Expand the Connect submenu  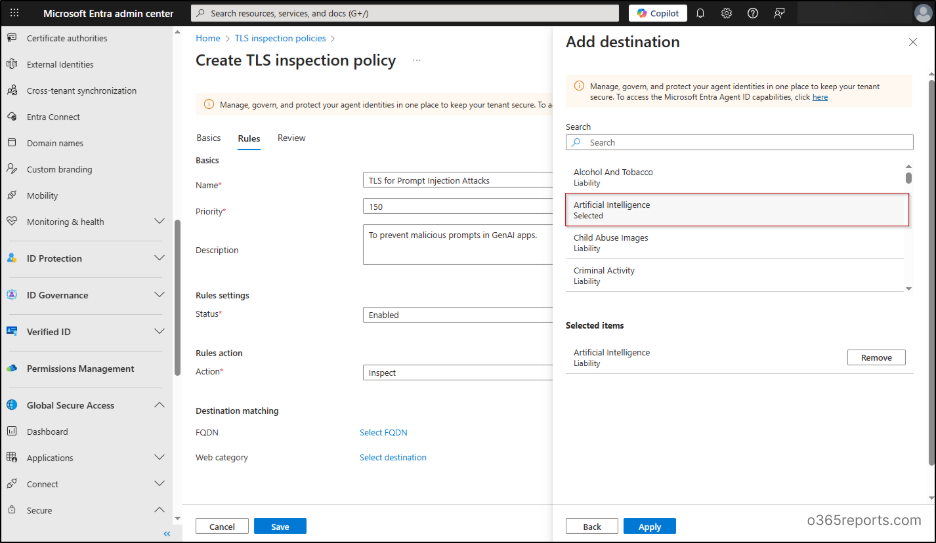coord(159,483)
